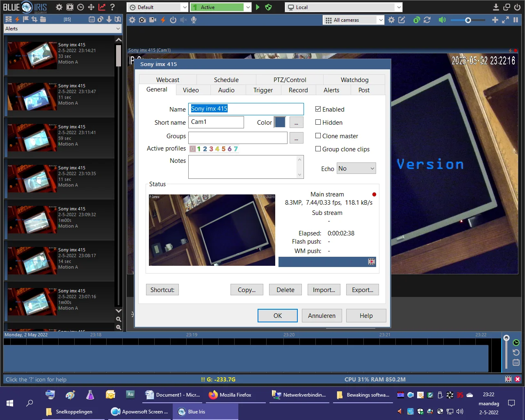Check the Hidden checkbox

pos(318,122)
